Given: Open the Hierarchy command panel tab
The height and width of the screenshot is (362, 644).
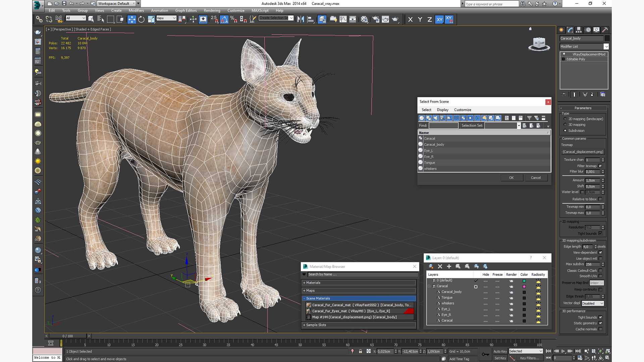Looking at the screenshot, I should click(579, 30).
